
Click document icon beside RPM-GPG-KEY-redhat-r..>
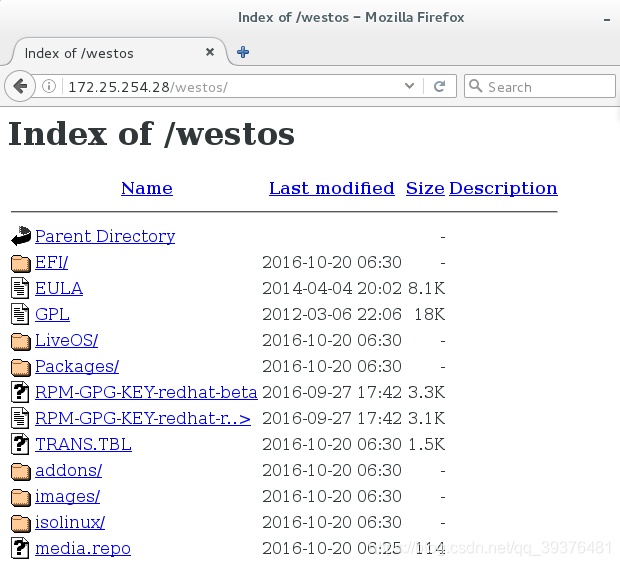click(x=20, y=418)
